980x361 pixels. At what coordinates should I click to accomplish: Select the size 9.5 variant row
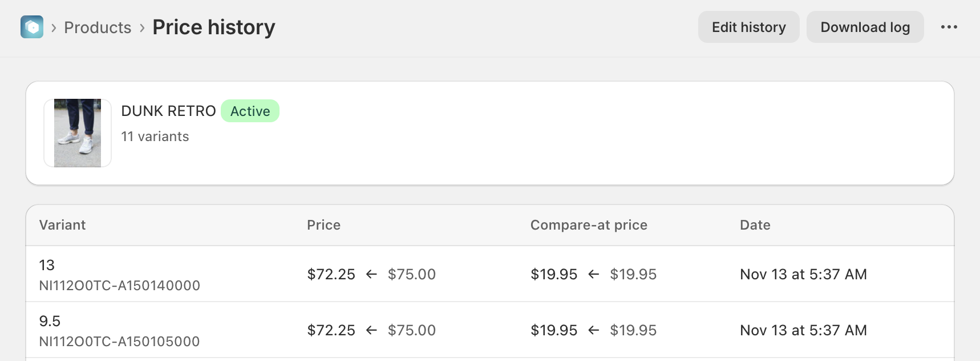50,321
